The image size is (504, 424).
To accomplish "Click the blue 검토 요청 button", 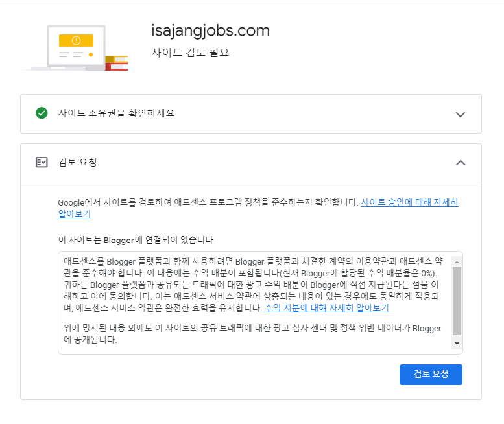I will coord(431,374).
